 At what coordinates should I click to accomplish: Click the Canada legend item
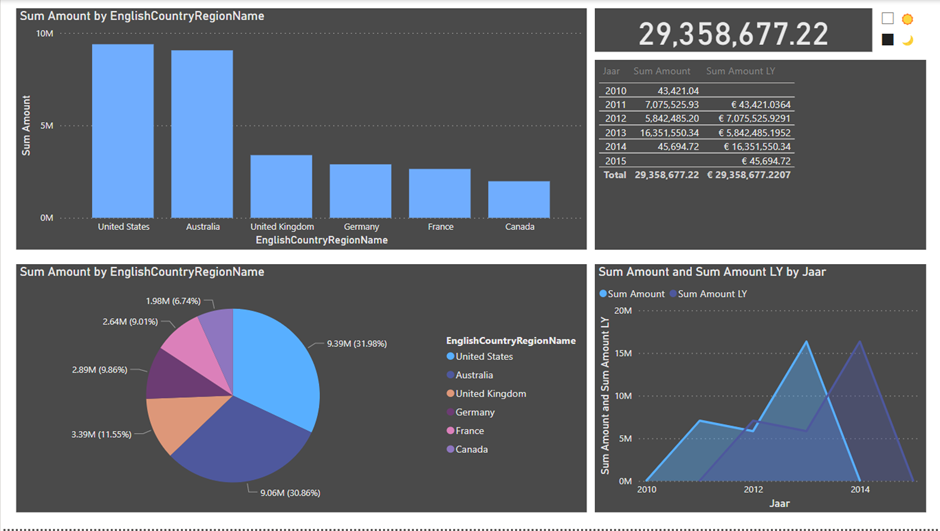click(x=471, y=449)
